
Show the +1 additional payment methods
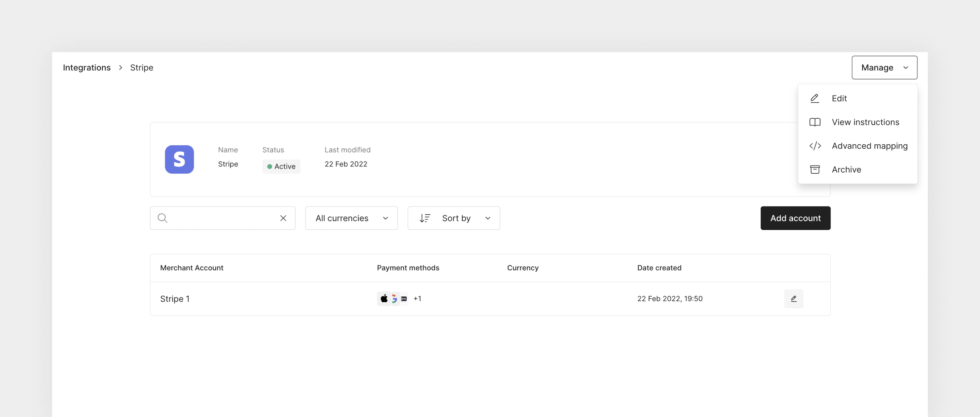coord(417,299)
